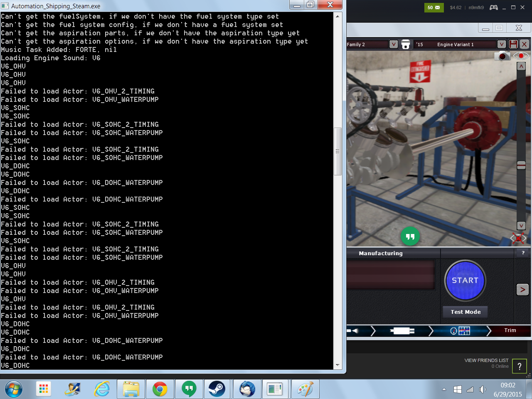Click the down arrow on engine view slider
532x399 pixels.
[x=521, y=226]
